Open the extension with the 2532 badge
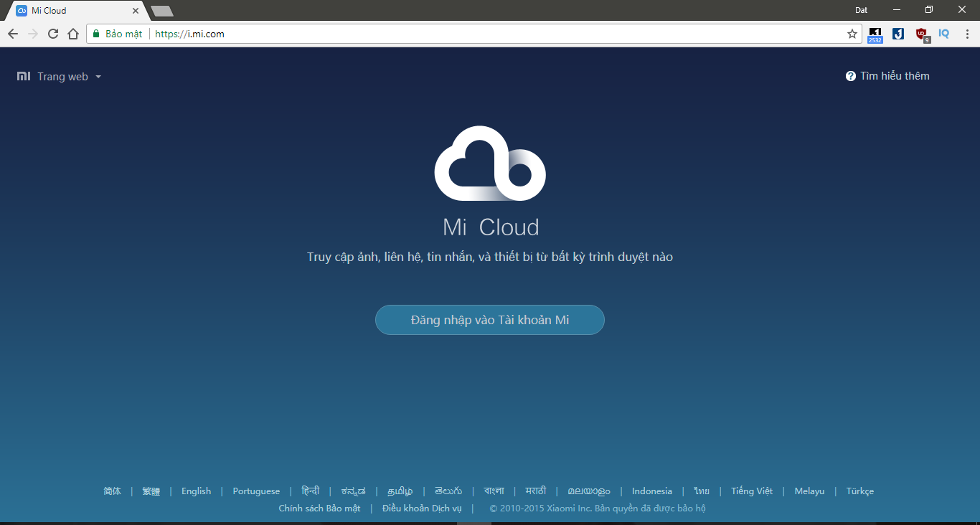Viewport: 980px width, 525px height. [x=875, y=34]
